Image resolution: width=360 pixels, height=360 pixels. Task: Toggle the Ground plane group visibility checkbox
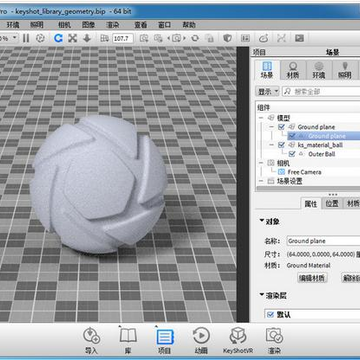(281, 127)
